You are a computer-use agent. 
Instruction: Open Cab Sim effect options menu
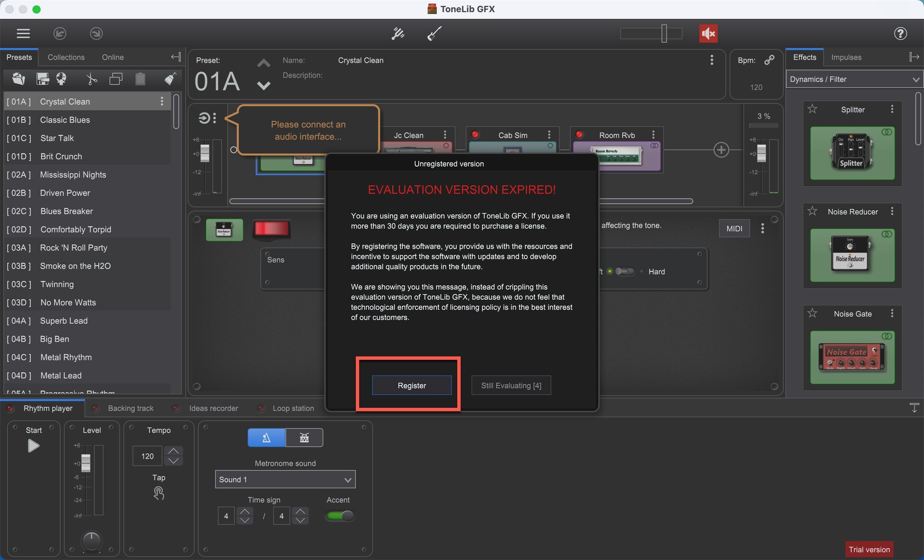[549, 135]
